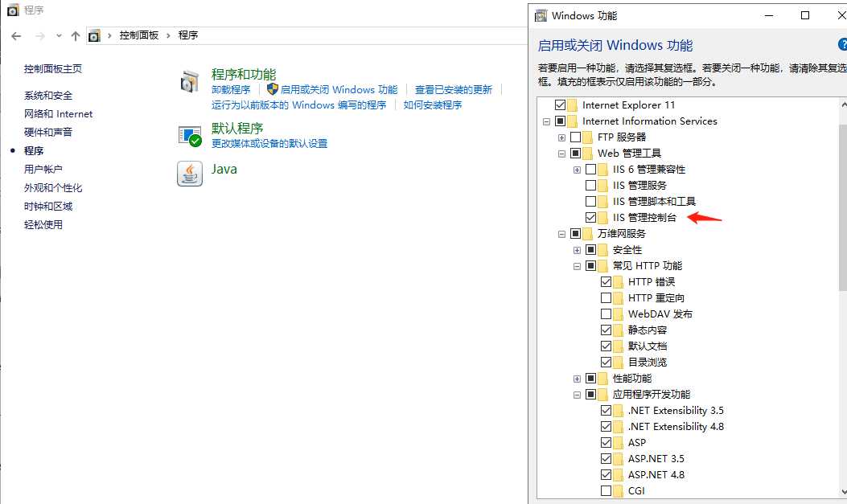The height and width of the screenshot is (504, 847).
Task: Check IIS 管理脚本和工具 checkbox
Action: click(x=590, y=201)
